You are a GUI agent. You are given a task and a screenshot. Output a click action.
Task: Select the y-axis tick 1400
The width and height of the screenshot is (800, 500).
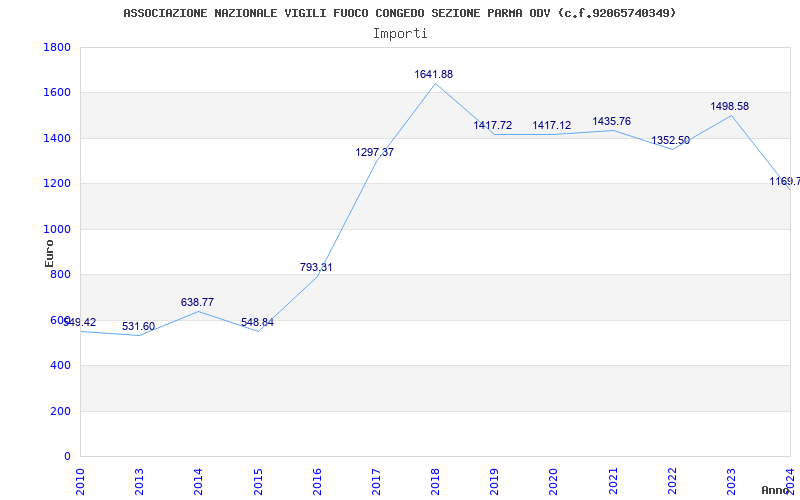coord(57,138)
